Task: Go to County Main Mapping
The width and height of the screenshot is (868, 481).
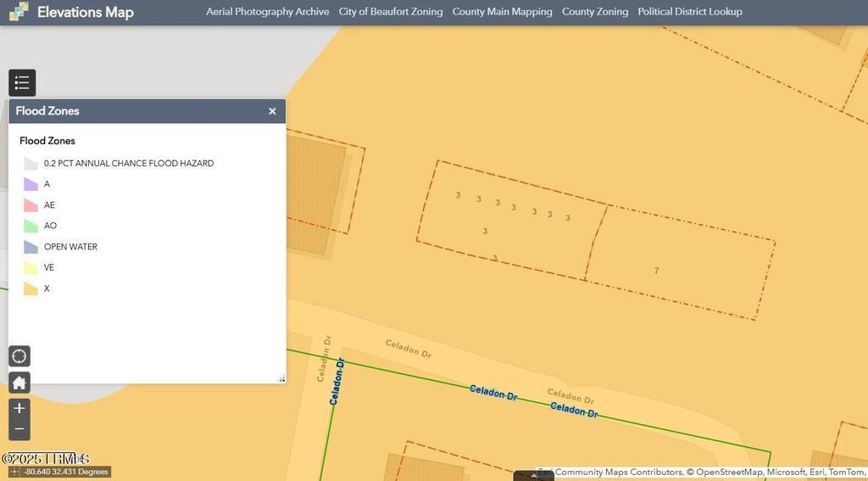Action: [x=502, y=12]
